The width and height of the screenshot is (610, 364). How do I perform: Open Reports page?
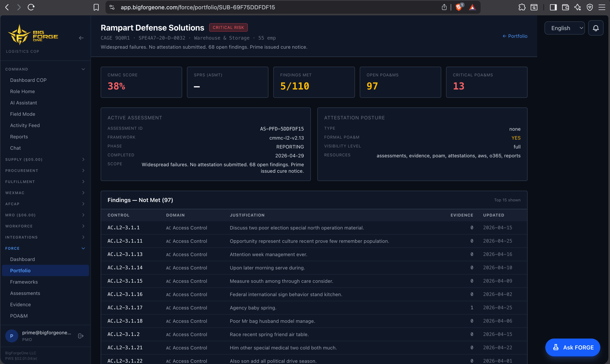pyautogui.click(x=45, y=137)
